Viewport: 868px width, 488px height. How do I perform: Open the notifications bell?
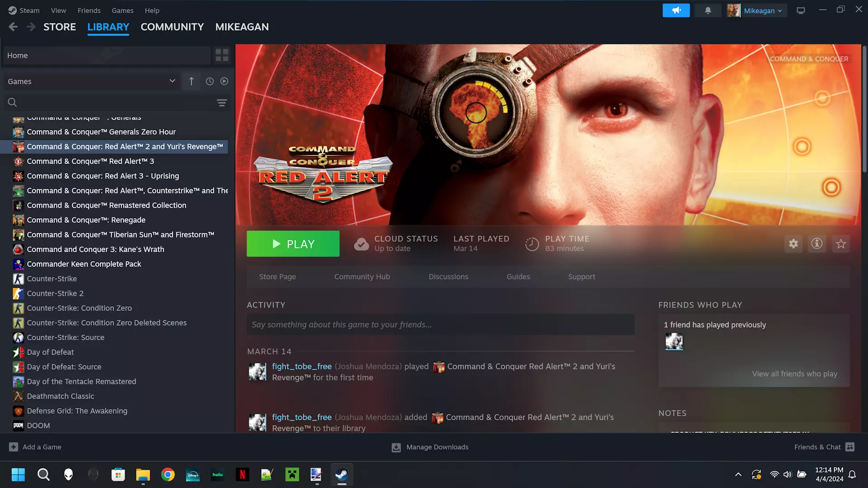tap(708, 10)
